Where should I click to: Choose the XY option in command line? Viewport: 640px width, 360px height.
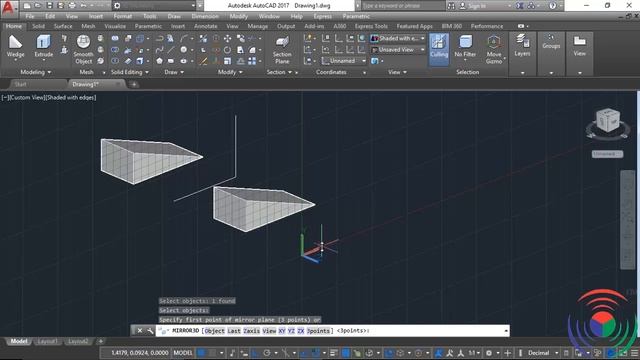pyautogui.click(x=282, y=331)
